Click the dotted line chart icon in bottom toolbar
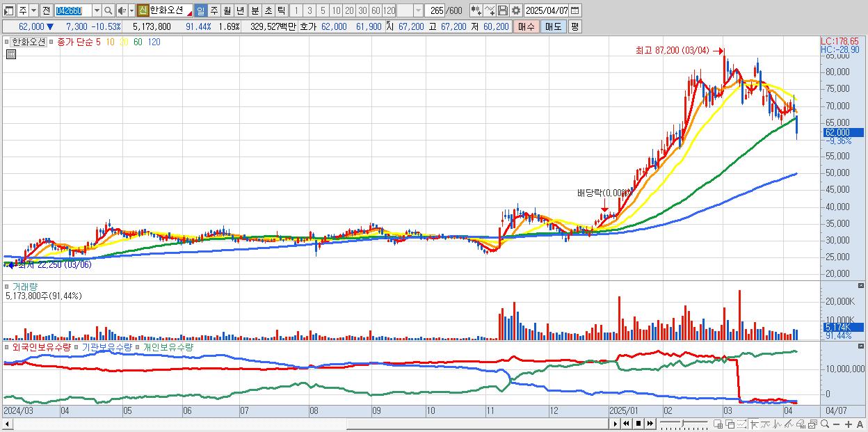The width and height of the screenshot is (868, 432). pyautogui.click(x=741, y=424)
